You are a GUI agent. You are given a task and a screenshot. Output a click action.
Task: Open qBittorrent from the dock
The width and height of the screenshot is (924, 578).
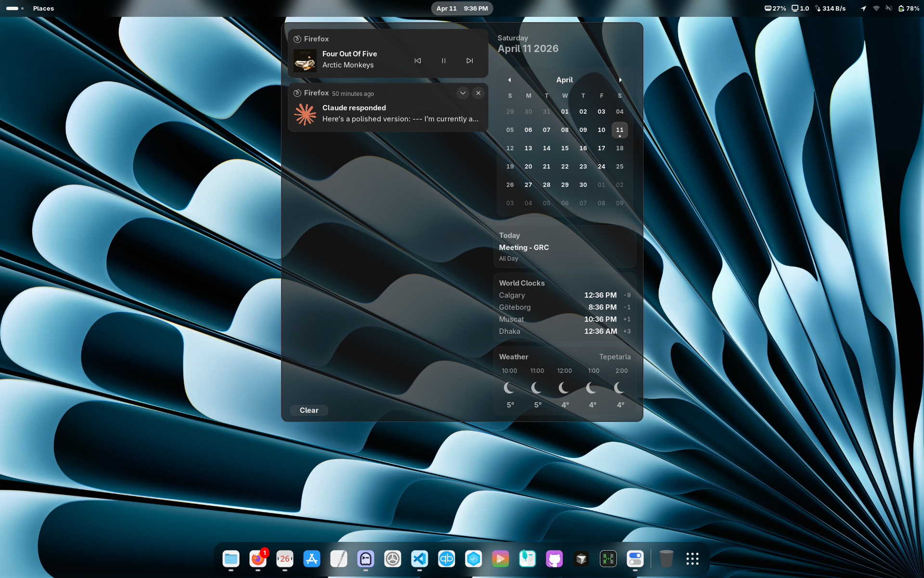click(447, 559)
